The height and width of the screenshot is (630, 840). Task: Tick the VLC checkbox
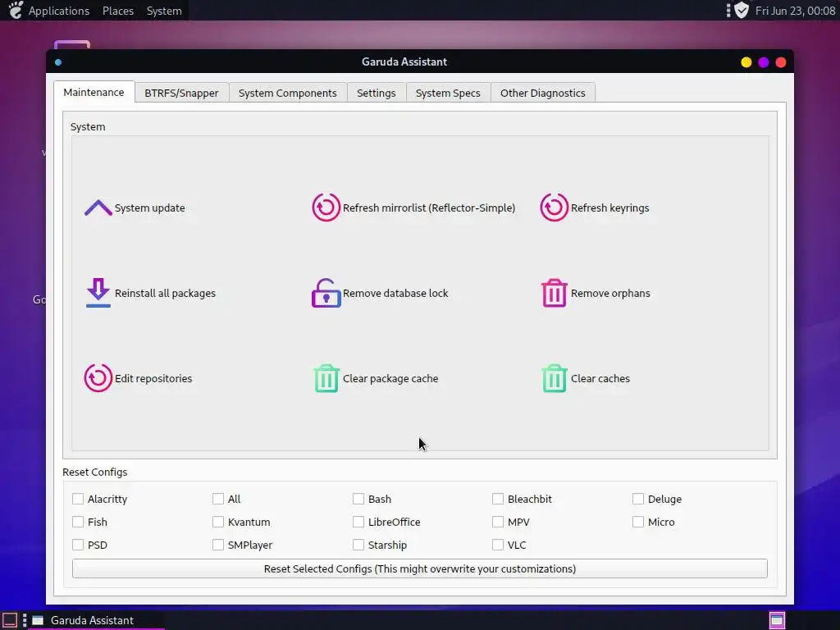click(498, 545)
